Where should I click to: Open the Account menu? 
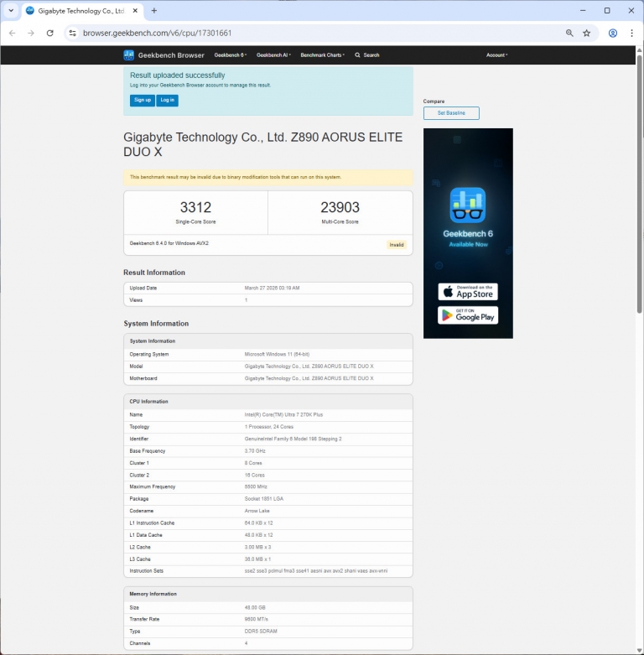tap(496, 55)
